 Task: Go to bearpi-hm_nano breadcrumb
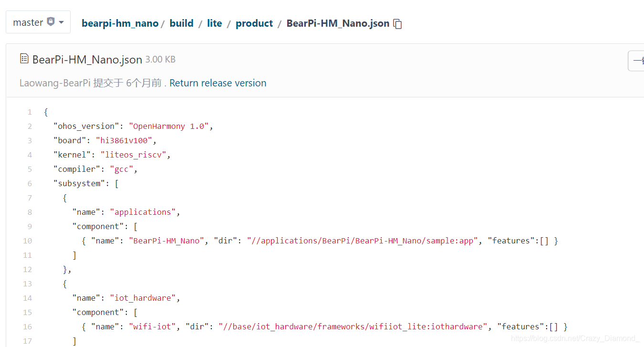click(x=120, y=23)
